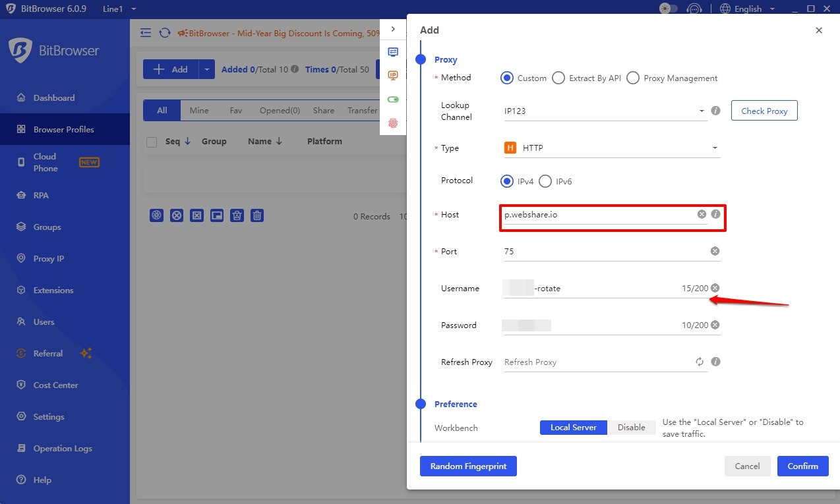Click the Help question-mark icon

pyautogui.click(x=21, y=480)
